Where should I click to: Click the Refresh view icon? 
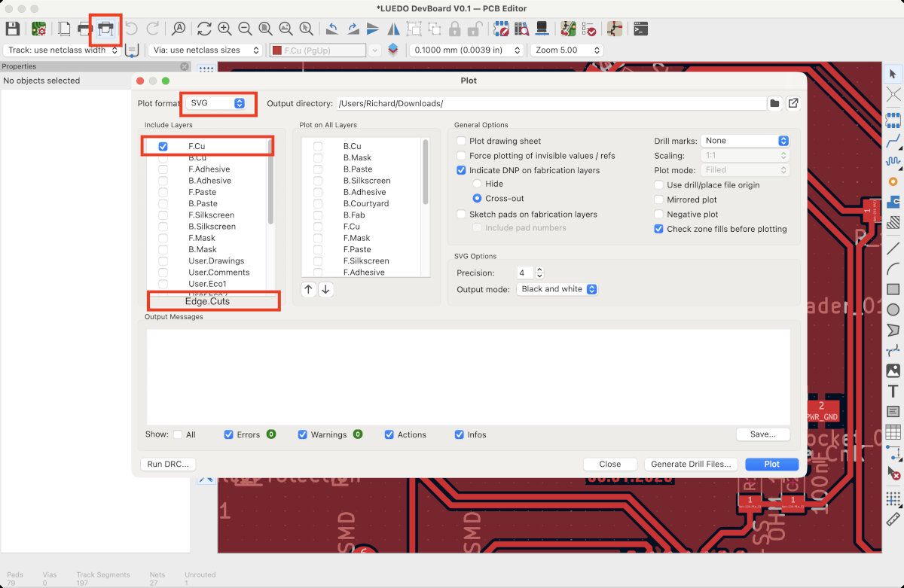[204, 29]
